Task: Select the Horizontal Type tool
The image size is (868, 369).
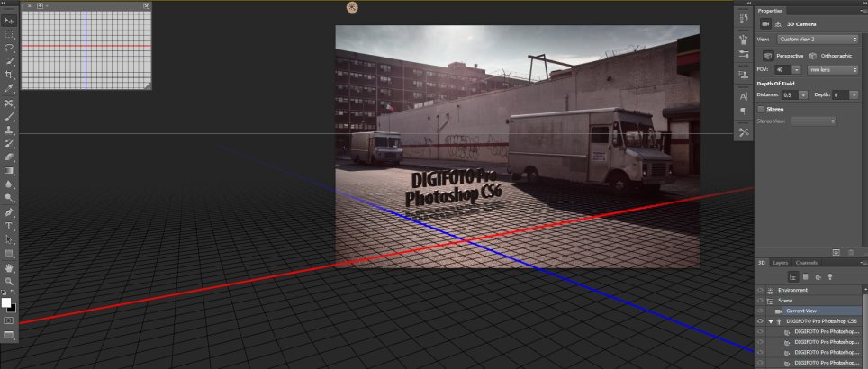Action: click(9, 226)
